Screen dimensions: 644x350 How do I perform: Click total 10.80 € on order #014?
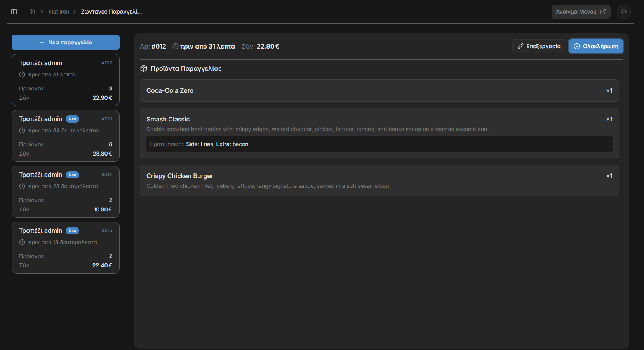[x=103, y=210]
